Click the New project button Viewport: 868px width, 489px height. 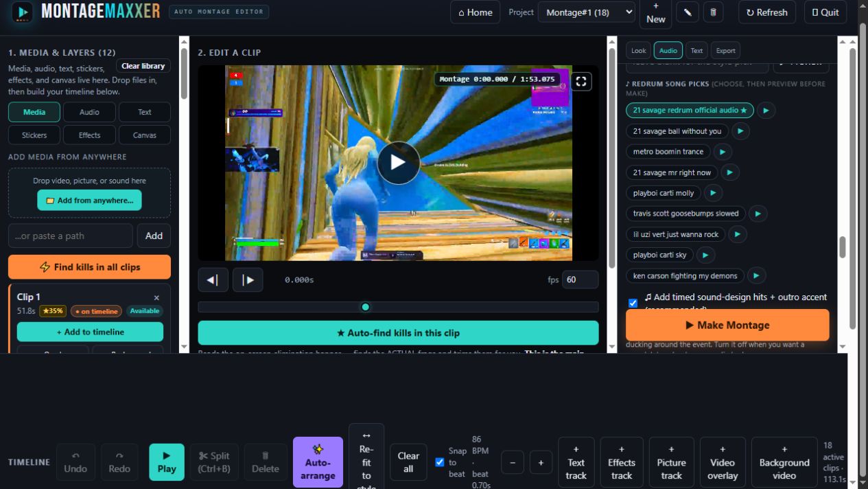coord(655,12)
